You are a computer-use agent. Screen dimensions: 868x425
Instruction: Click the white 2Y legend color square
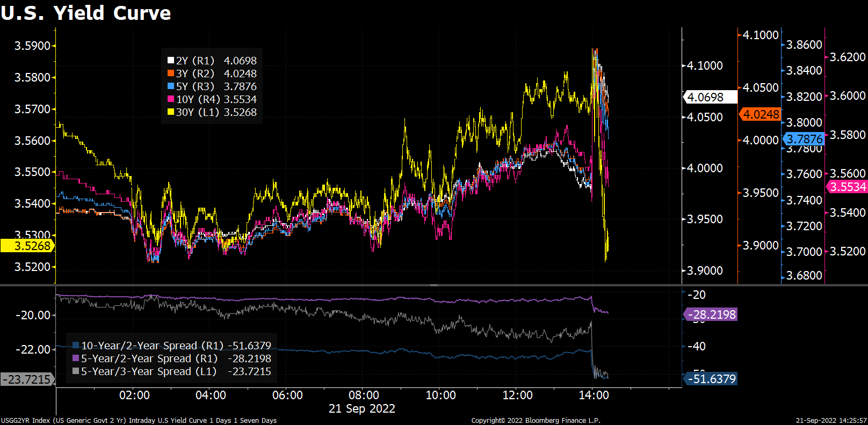point(171,61)
